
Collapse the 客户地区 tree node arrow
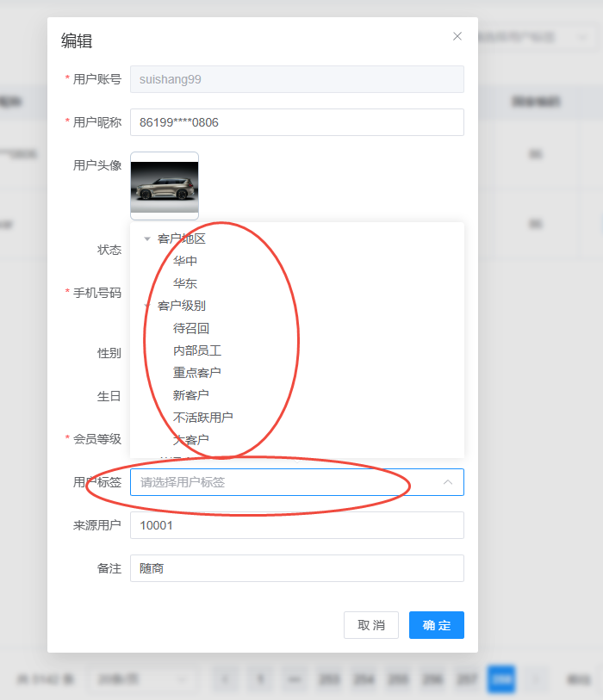(147, 239)
